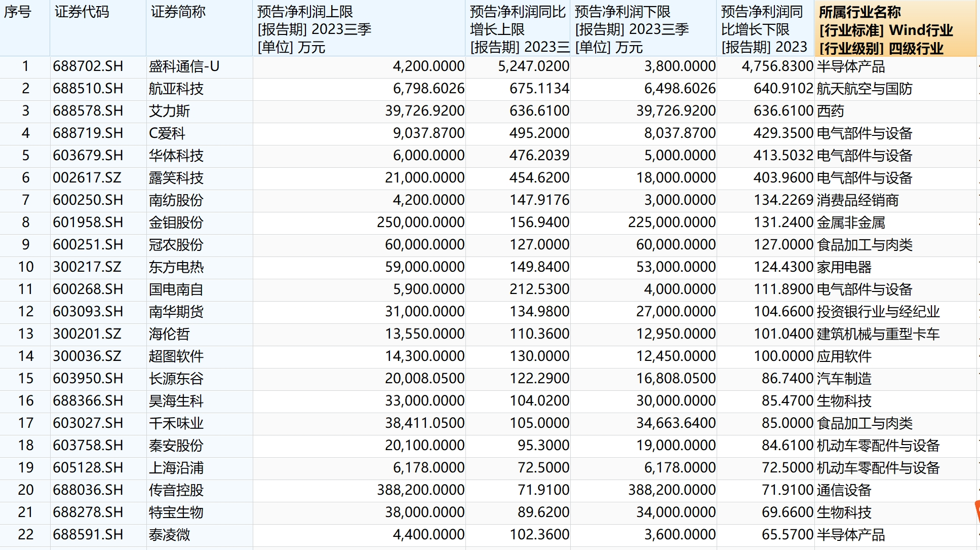This screenshot has height=550, width=980.
Task: Select the 250,000.0000 upper limit cell
Action: click(420, 223)
